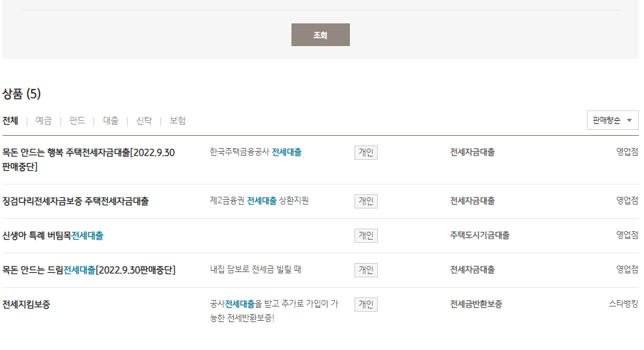Click the 제2금융권 전세대출 상환지원 description
The height and width of the screenshot is (350, 644).
(x=259, y=201)
